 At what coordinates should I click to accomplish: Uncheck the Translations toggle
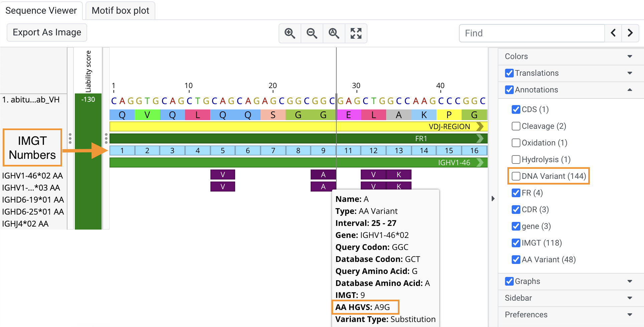[x=509, y=73]
